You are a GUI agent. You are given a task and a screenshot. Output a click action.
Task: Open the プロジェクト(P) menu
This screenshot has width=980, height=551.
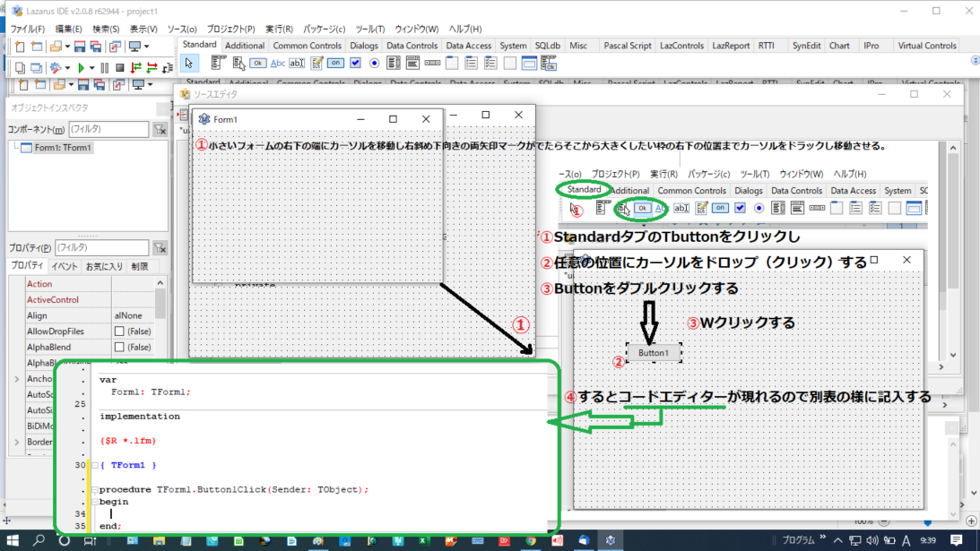(x=230, y=30)
